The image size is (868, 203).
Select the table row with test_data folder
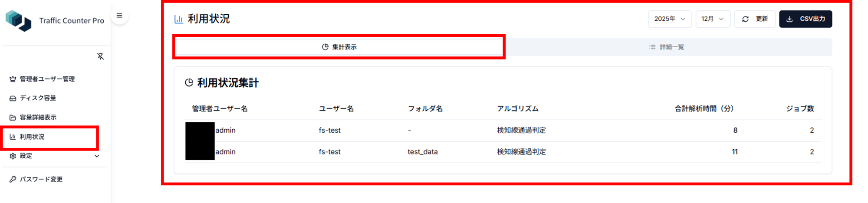[503, 152]
